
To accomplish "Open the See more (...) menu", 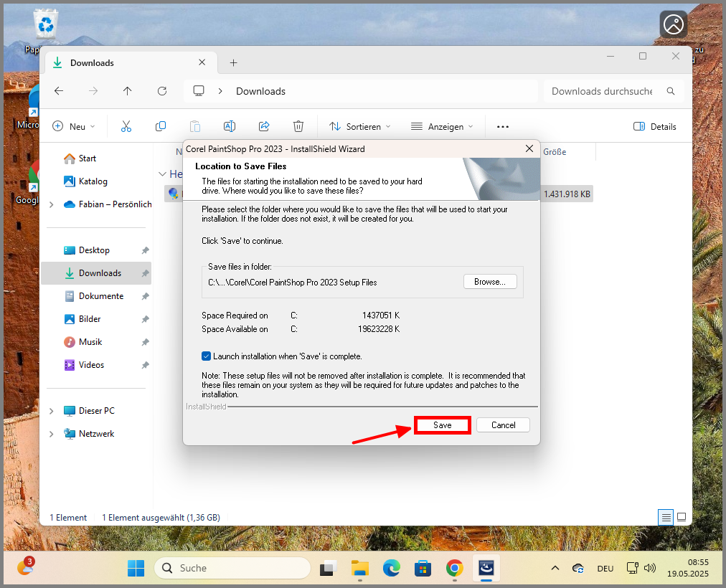I will tap(502, 126).
